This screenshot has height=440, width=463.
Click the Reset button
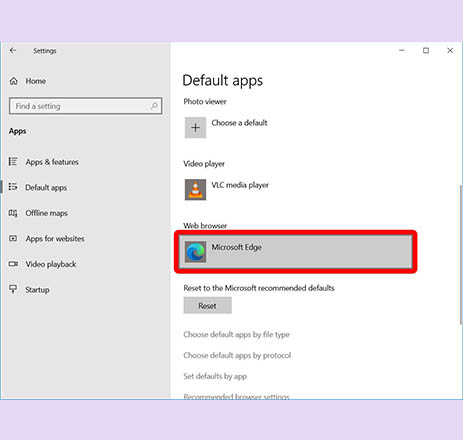click(x=207, y=306)
